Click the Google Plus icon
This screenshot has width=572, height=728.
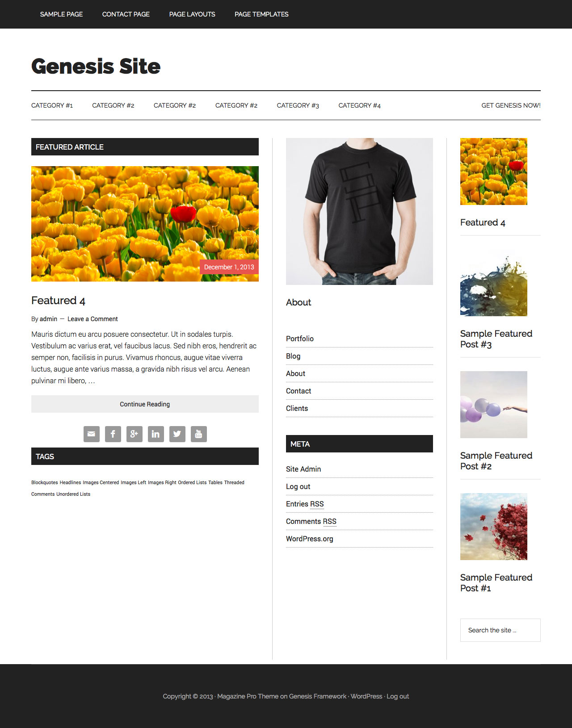coord(135,434)
